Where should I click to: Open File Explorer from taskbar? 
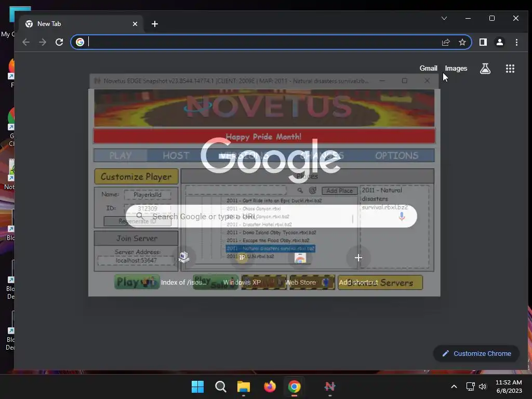tap(244, 387)
